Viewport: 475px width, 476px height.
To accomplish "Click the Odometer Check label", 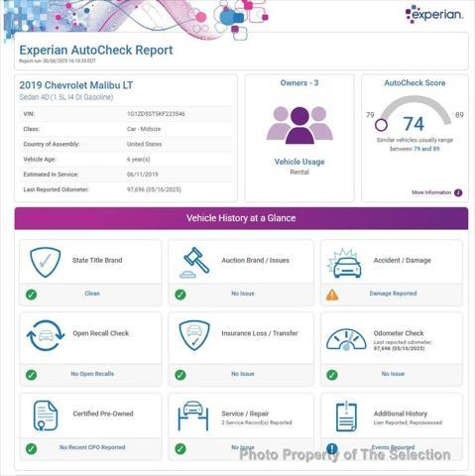I will 399,333.
